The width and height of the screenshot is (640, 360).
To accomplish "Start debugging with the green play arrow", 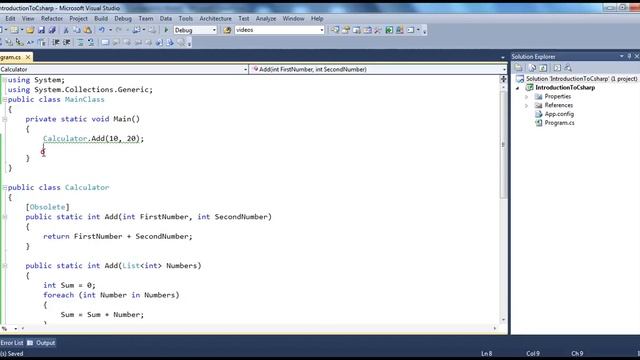I will 166,30.
